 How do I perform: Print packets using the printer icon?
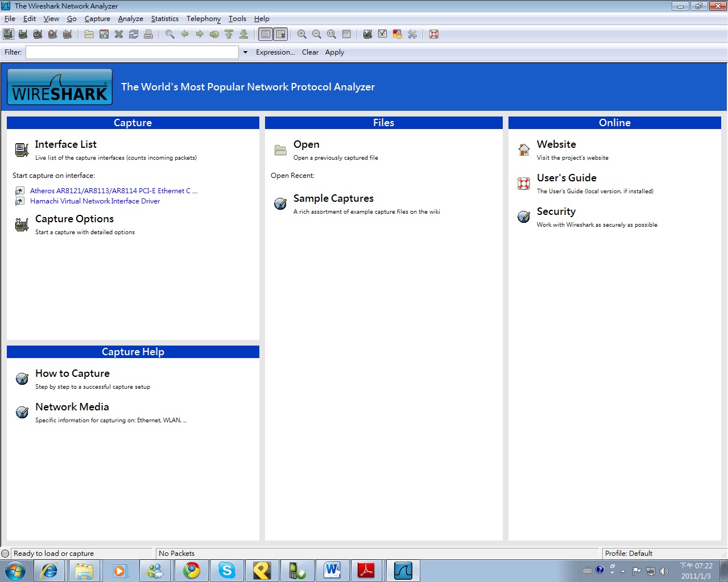pyautogui.click(x=148, y=34)
